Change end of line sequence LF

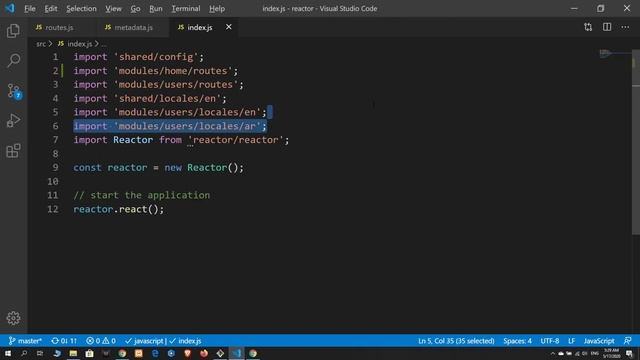(571, 341)
